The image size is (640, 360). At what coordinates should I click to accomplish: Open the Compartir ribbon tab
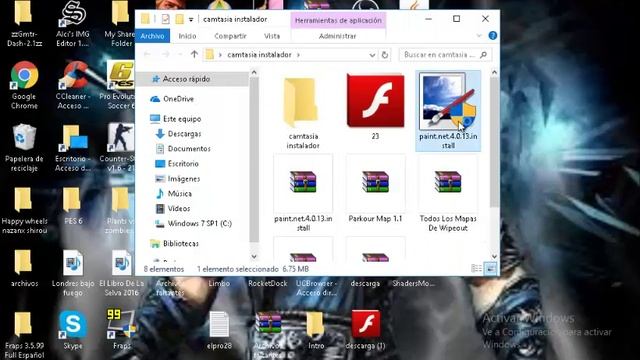(x=230, y=36)
